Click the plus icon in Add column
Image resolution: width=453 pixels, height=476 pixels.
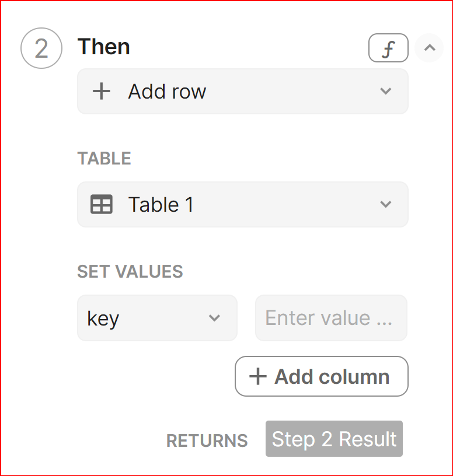tap(257, 377)
